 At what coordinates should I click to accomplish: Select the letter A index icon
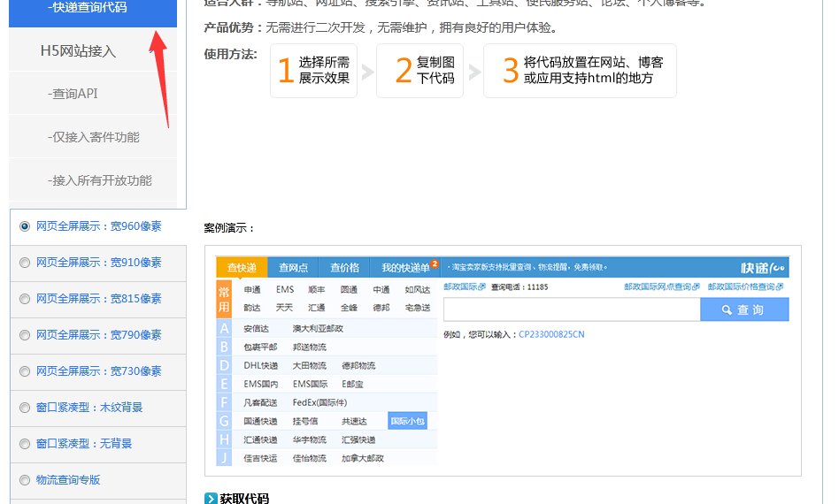(x=225, y=329)
